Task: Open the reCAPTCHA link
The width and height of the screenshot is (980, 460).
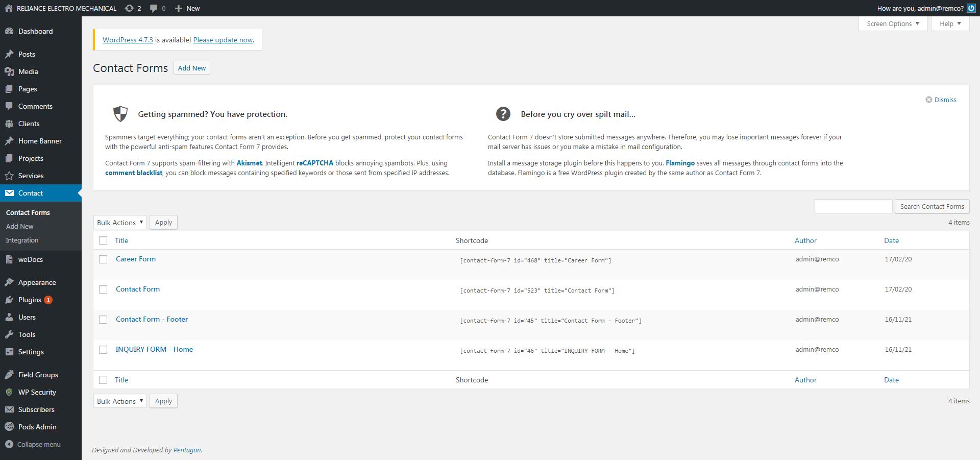Action: coord(315,163)
